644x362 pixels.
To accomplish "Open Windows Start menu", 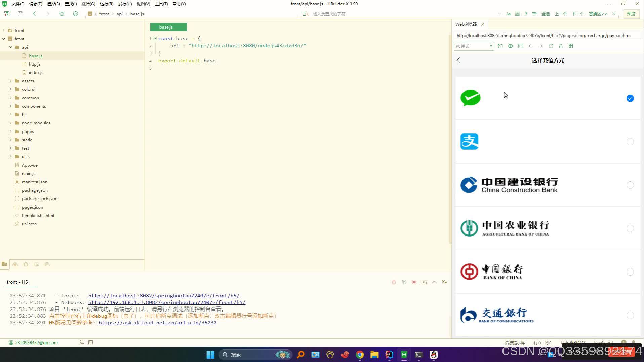I will tap(210, 355).
